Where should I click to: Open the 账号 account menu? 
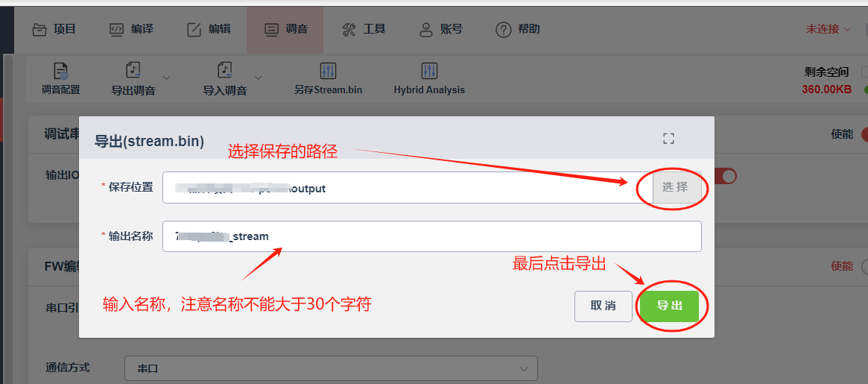coord(440,29)
